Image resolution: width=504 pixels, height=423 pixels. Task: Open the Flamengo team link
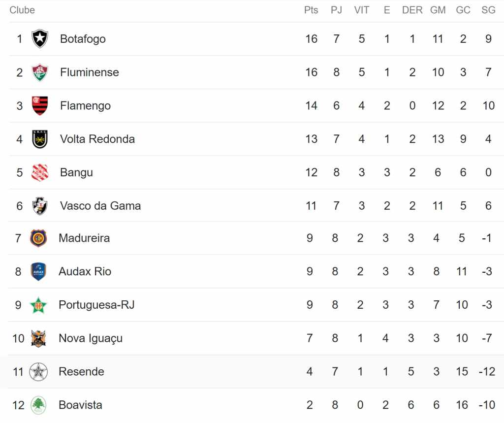click(85, 106)
